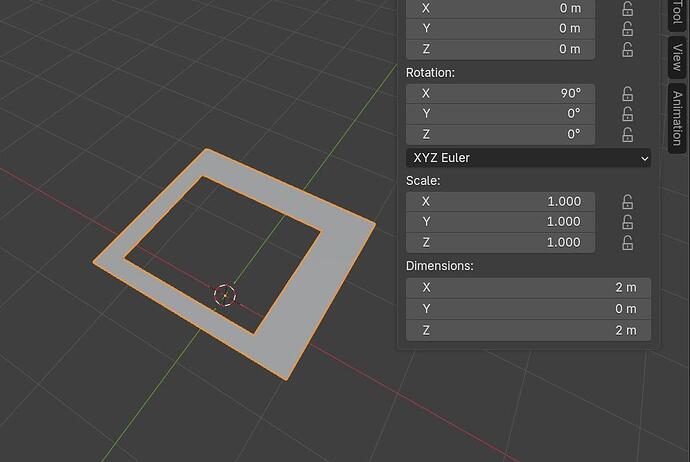Lock Rotation Z with padlock icon
The height and width of the screenshot is (462, 690).
click(x=628, y=135)
